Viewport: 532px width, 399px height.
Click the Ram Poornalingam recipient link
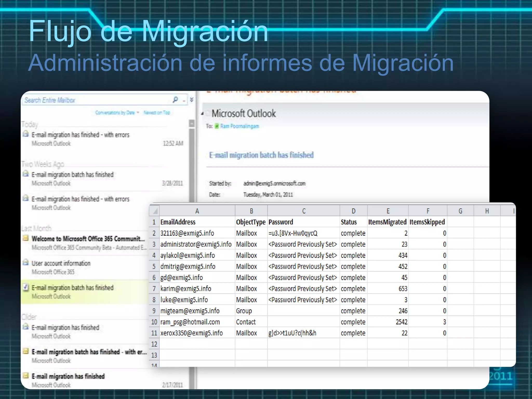click(240, 126)
